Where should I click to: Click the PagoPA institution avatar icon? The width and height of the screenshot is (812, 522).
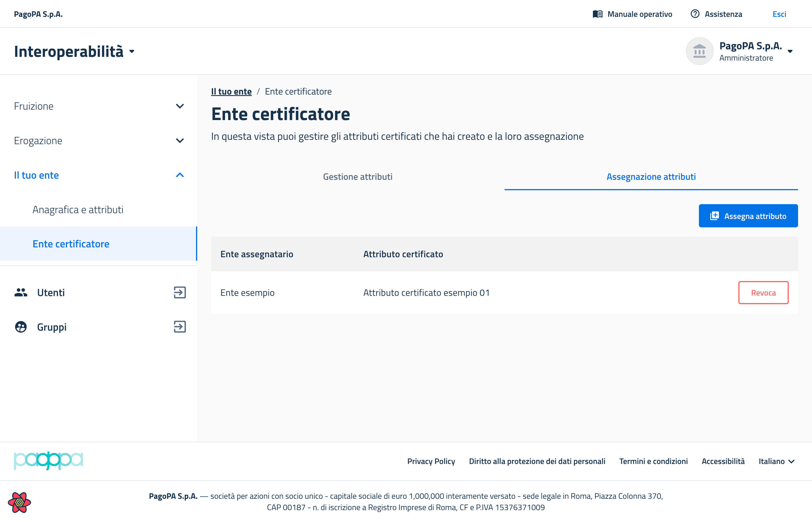[x=699, y=51]
